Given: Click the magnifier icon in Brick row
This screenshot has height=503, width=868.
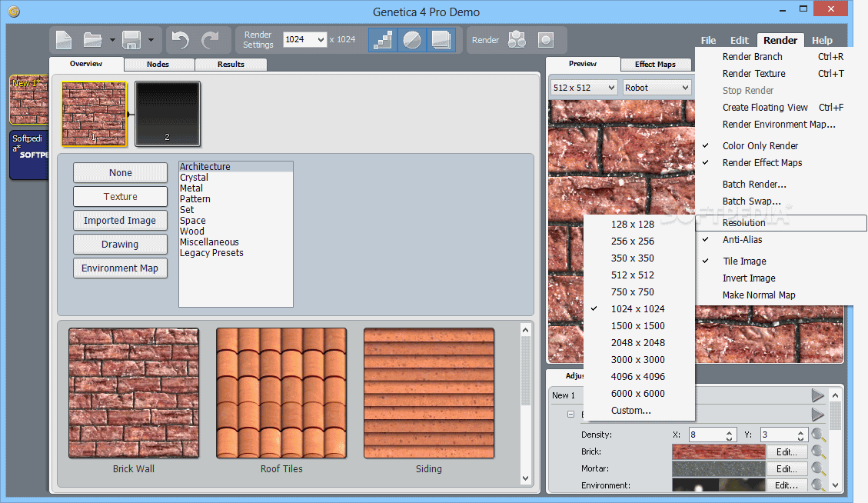Looking at the screenshot, I should point(819,452).
